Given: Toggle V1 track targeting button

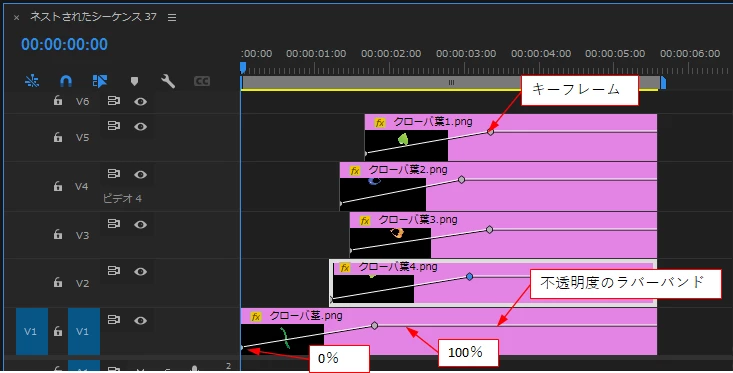Looking at the screenshot, I should tap(84, 331).
